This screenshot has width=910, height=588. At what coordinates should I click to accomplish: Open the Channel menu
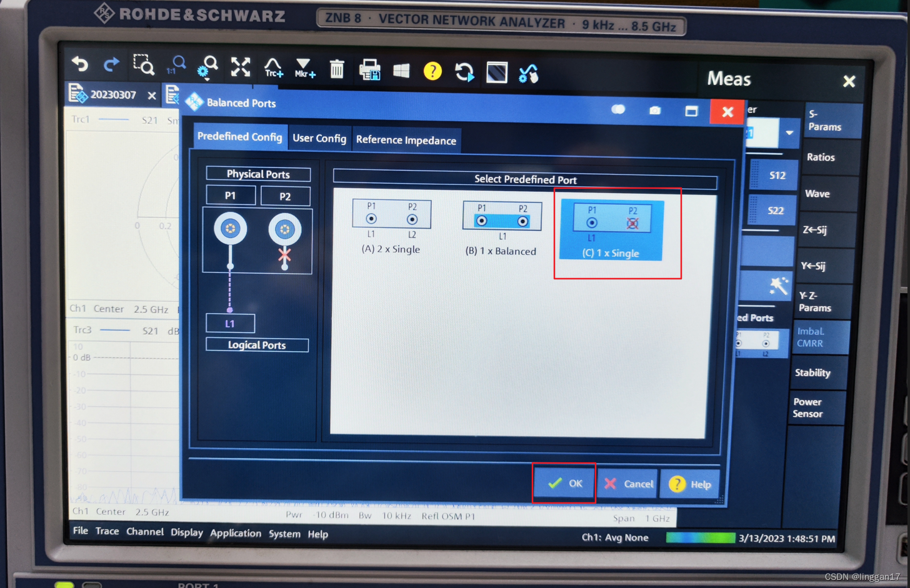pos(145,532)
